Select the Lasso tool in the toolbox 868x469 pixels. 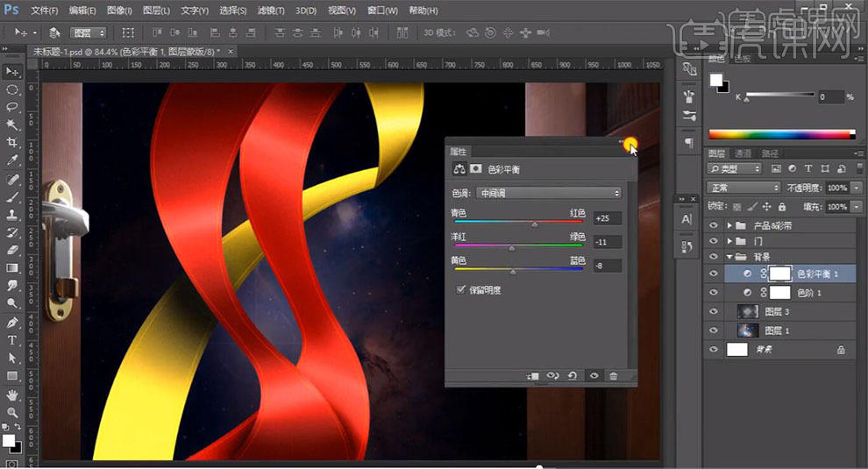12,107
